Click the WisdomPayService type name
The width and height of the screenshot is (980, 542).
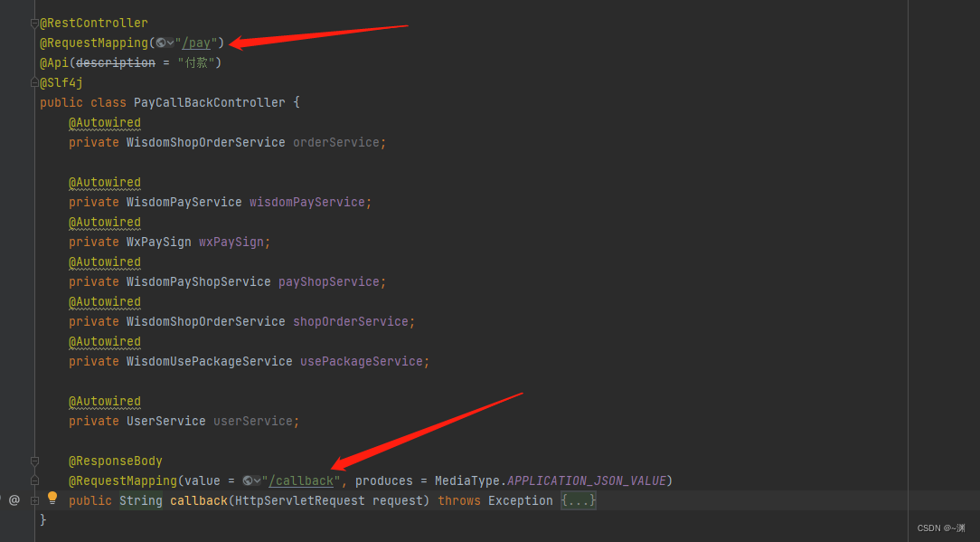tap(184, 202)
